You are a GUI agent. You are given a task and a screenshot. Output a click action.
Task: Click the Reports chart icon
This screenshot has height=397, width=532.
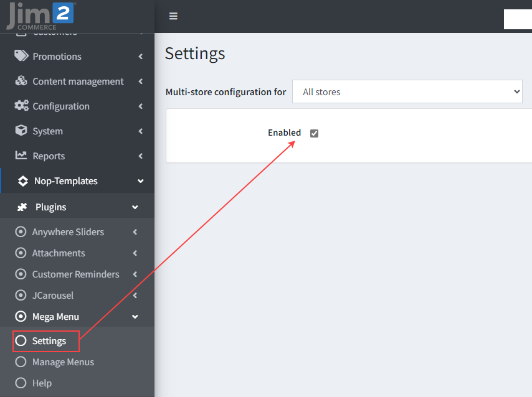(22, 156)
